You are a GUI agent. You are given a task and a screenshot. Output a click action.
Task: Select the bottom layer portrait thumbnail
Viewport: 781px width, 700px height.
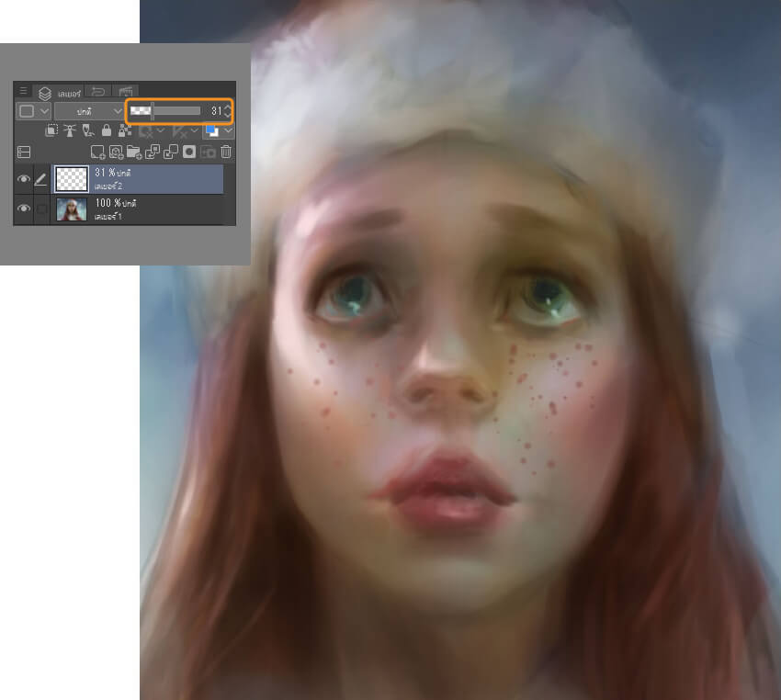(72, 209)
